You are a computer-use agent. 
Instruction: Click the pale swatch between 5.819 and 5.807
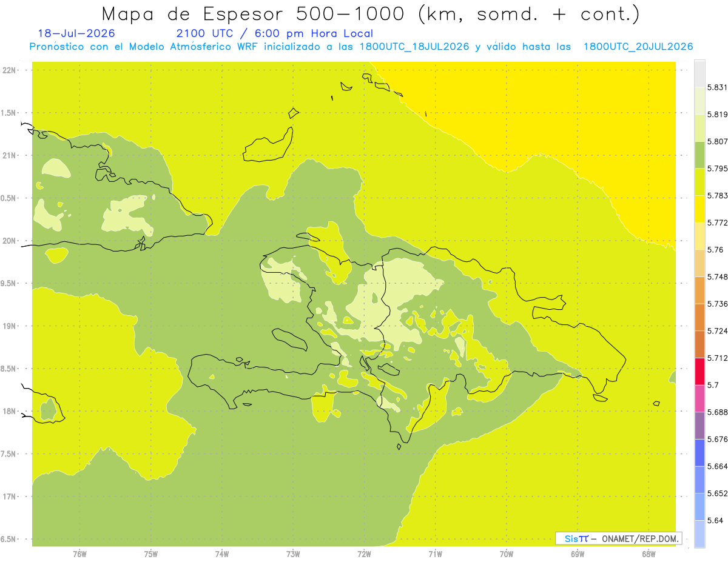pyautogui.click(x=699, y=128)
